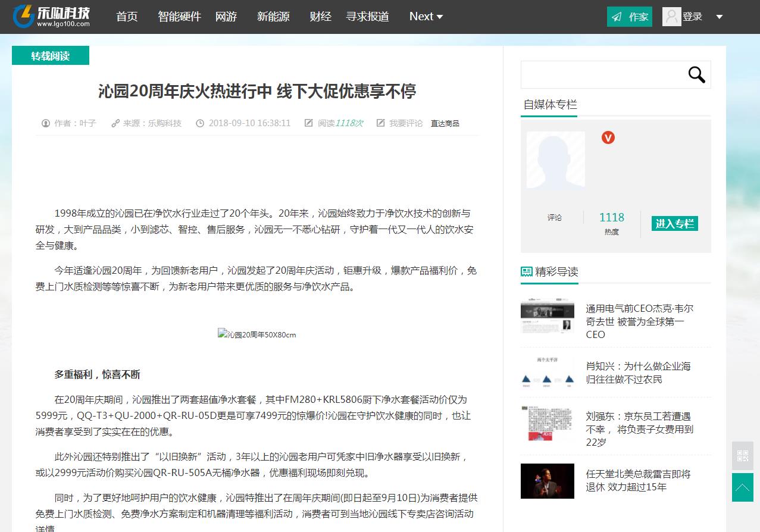Open the 首页 navigation item
760x532 pixels.
coord(127,17)
